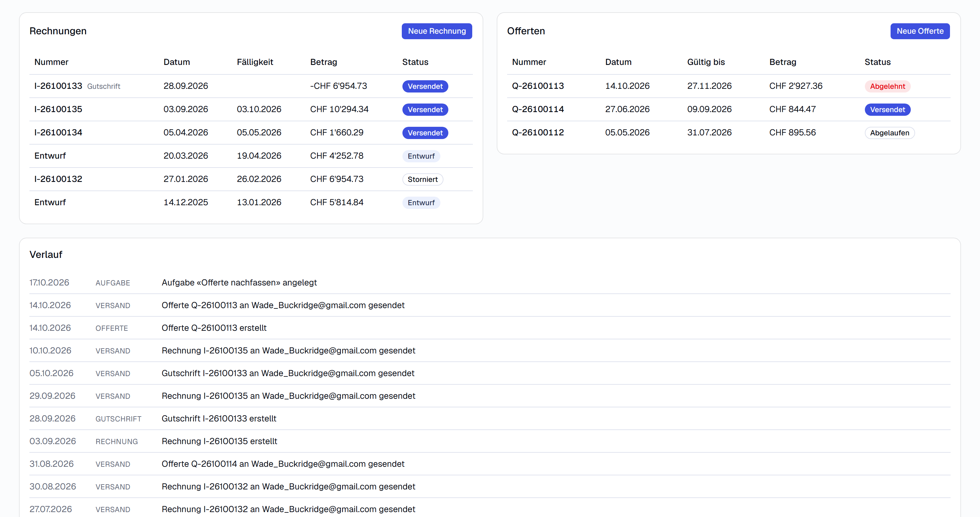Open invoice I-26100133 Gutschrift
The width and height of the screenshot is (980, 517).
[251, 86]
